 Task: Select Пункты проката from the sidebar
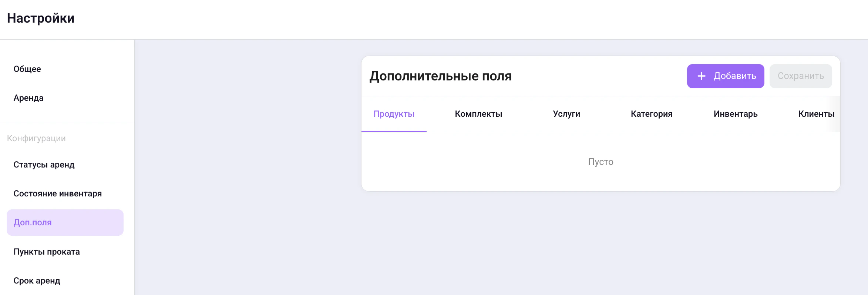point(47,251)
